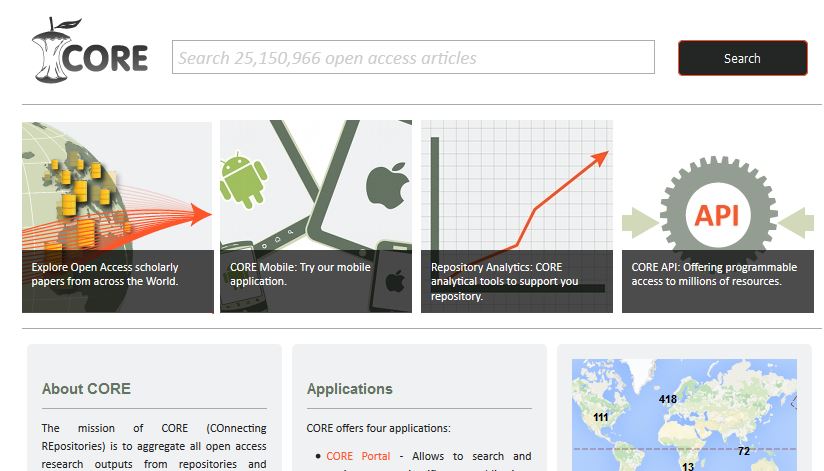Open the CORE Mobile application tile
Viewport: 824px width, 471px height.
click(316, 217)
